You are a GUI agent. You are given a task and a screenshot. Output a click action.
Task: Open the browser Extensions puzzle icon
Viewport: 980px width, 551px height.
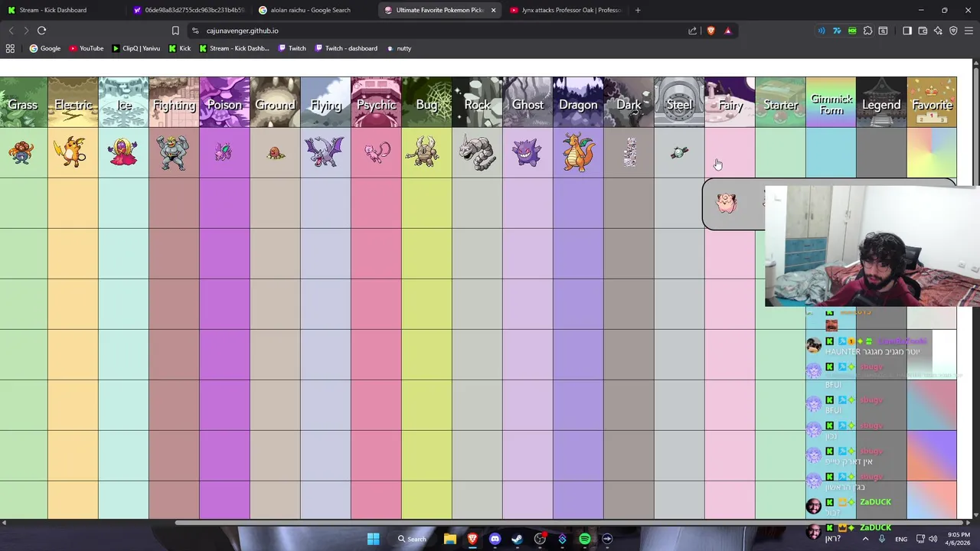(867, 31)
